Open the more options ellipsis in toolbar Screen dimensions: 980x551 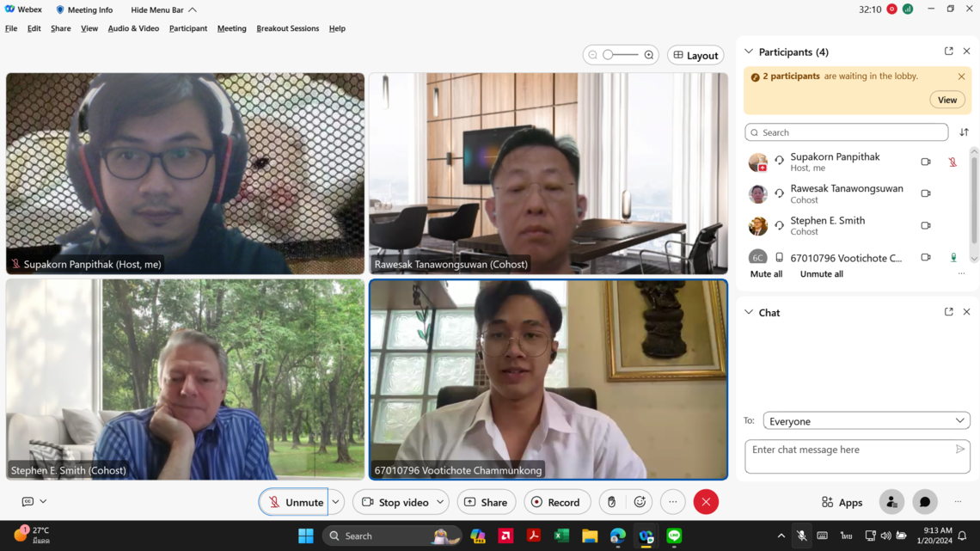(x=673, y=502)
